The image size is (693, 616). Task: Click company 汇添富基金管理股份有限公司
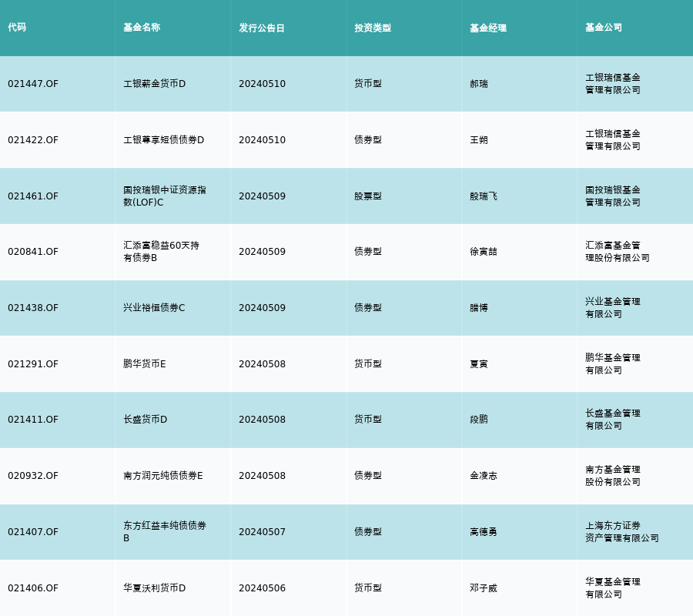(x=618, y=252)
